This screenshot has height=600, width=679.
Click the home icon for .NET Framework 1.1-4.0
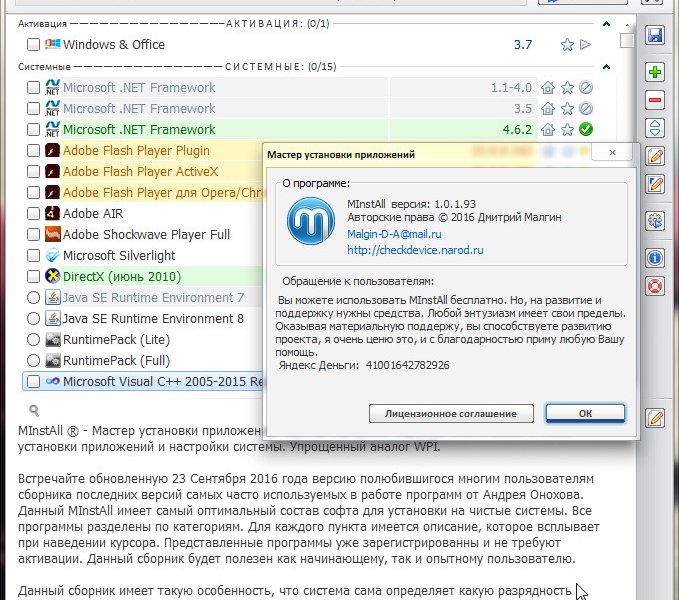[x=548, y=87]
